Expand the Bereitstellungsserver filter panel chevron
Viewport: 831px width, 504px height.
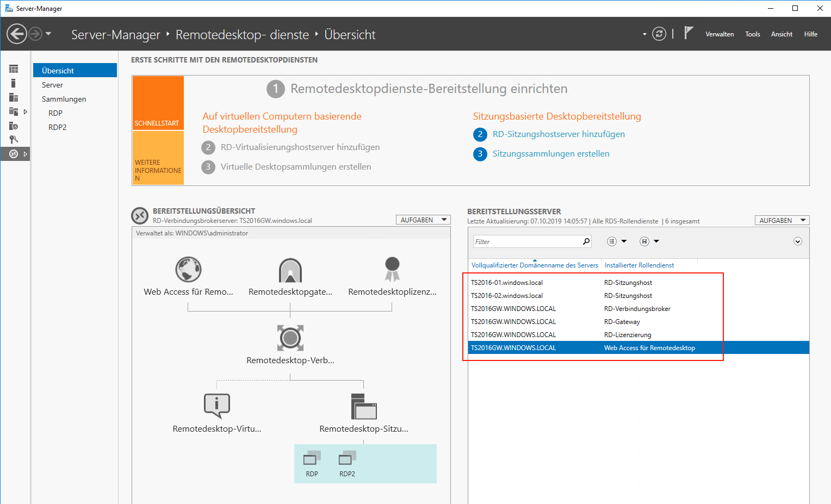[797, 241]
